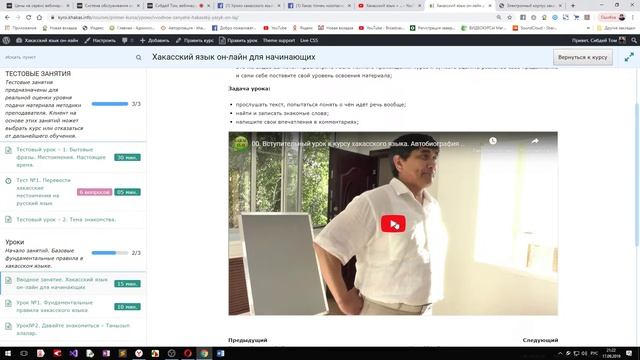Open 'Live CSS' in admin bar
Viewport: 640px width, 360px height.
click(309, 40)
